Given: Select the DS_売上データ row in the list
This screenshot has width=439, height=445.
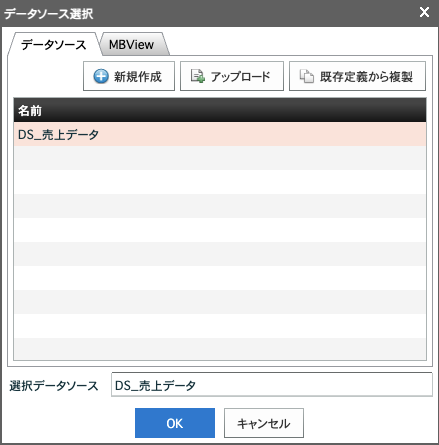Looking at the screenshot, I should coord(220,134).
